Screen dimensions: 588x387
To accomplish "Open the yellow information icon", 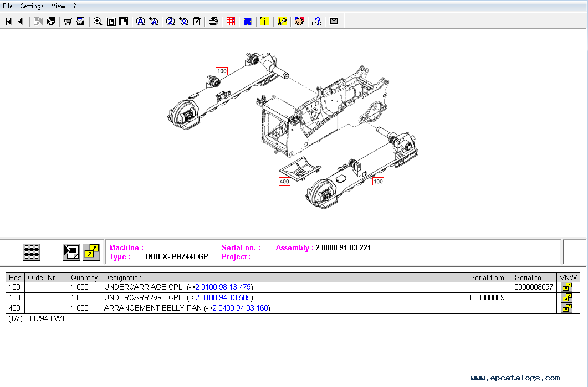I will point(265,22).
